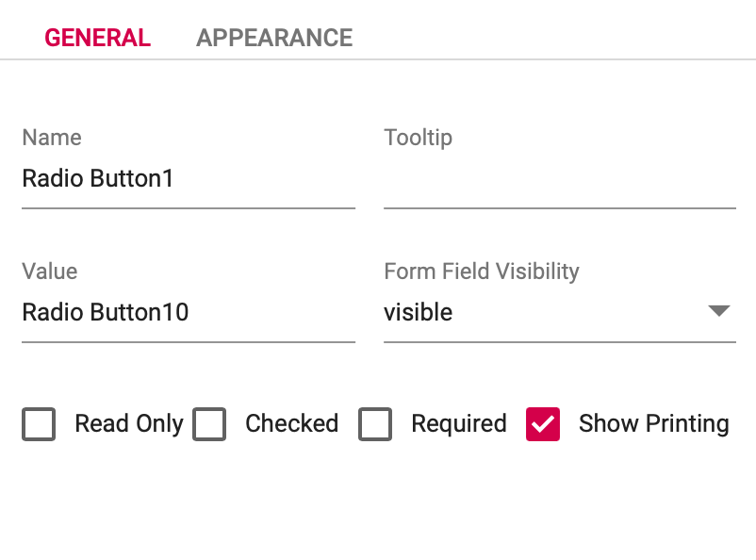Click the 'Checked' text label
756x560 pixels.
(291, 424)
